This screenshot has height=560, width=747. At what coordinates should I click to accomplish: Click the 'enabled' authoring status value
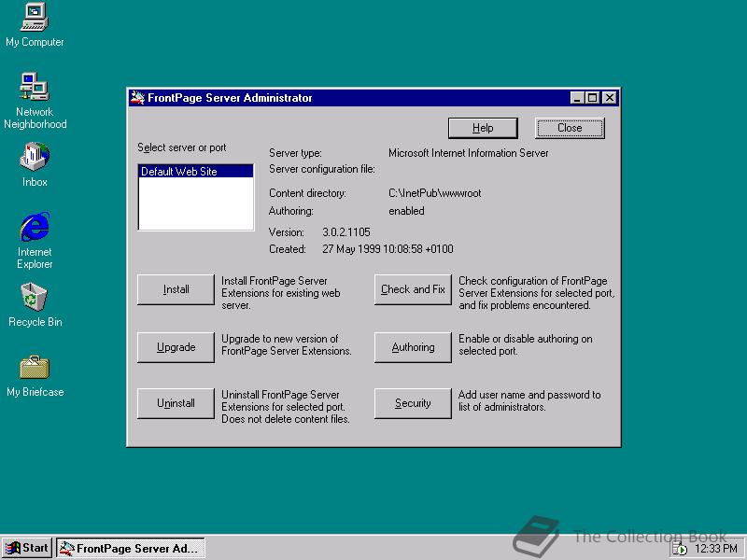[x=406, y=211]
